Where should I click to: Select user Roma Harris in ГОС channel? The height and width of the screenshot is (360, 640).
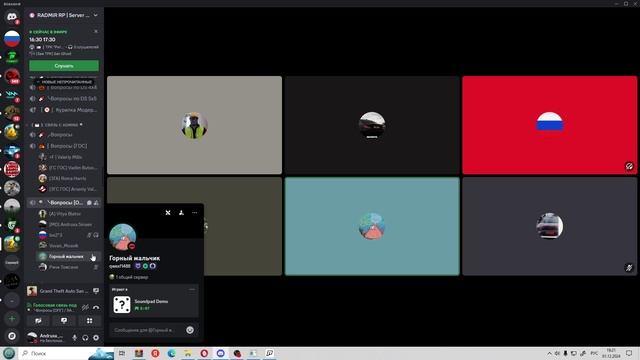point(68,178)
